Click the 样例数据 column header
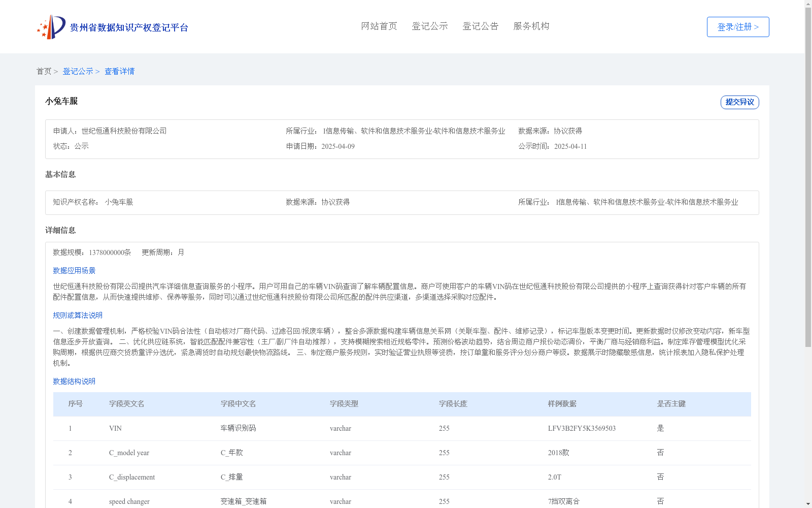The image size is (812, 508). pos(562,404)
